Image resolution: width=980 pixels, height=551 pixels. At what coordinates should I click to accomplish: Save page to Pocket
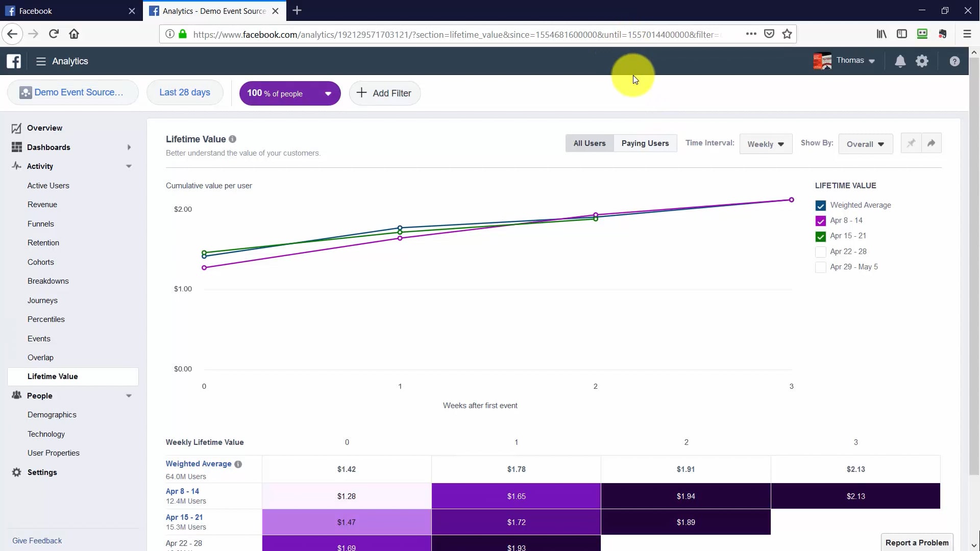[769, 34]
